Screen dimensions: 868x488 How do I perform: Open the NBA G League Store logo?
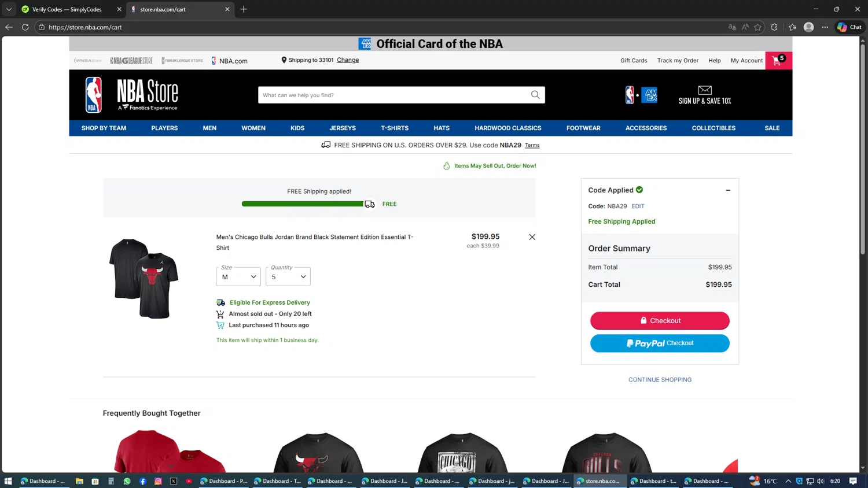coord(131,60)
